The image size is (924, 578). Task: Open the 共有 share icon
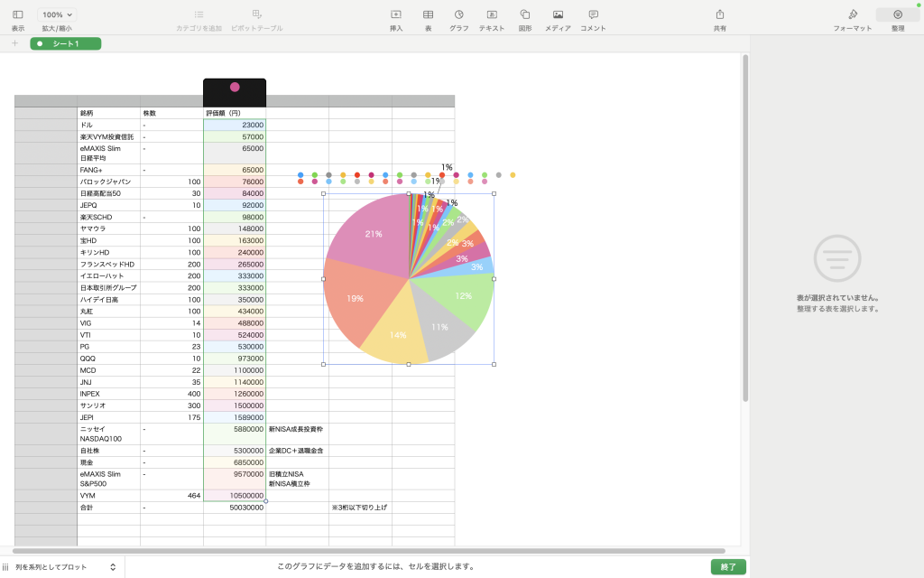pyautogui.click(x=719, y=14)
